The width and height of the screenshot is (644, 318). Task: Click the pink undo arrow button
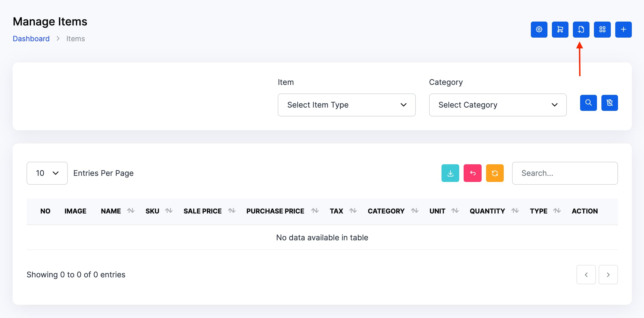[x=472, y=173]
